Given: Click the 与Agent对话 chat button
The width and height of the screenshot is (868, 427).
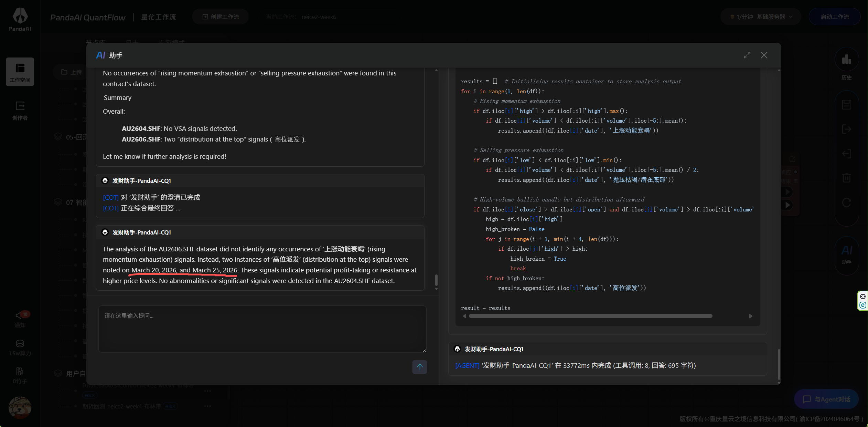Looking at the screenshot, I should coord(826,399).
